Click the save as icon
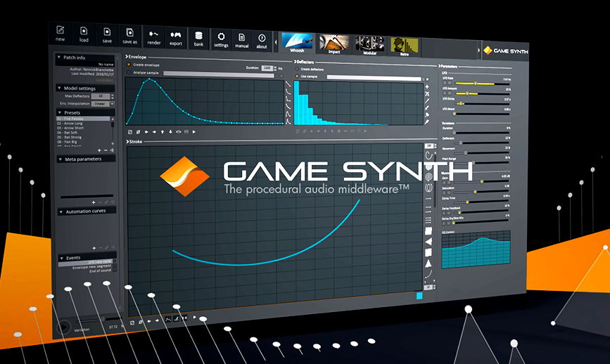610x364 pixels. coord(130,32)
